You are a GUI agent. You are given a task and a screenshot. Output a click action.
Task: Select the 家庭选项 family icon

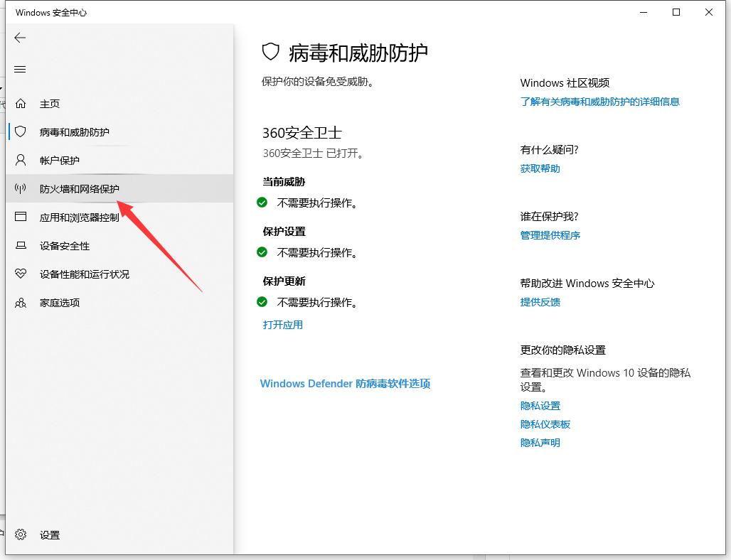point(21,302)
